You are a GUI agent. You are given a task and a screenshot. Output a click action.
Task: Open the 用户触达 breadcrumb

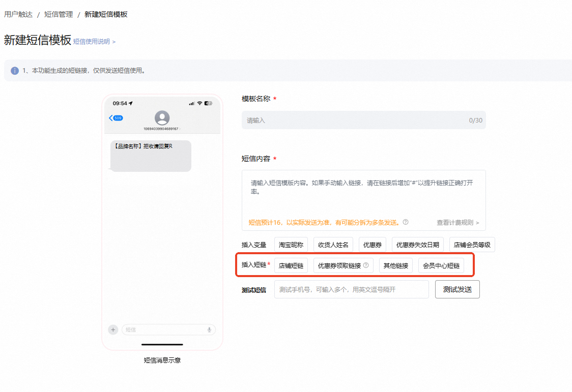tap(18, 14)
